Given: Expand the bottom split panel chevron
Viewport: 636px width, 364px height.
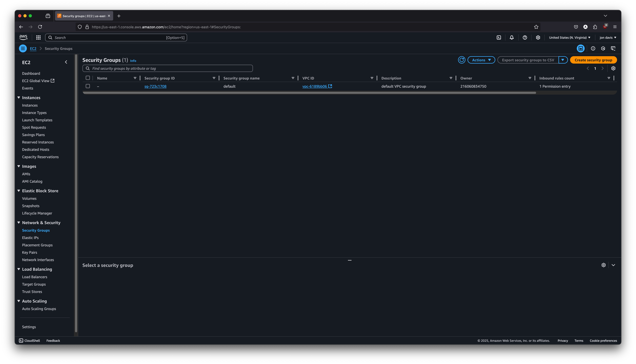Looking at the screenshot, I should (x=613, y=265).
